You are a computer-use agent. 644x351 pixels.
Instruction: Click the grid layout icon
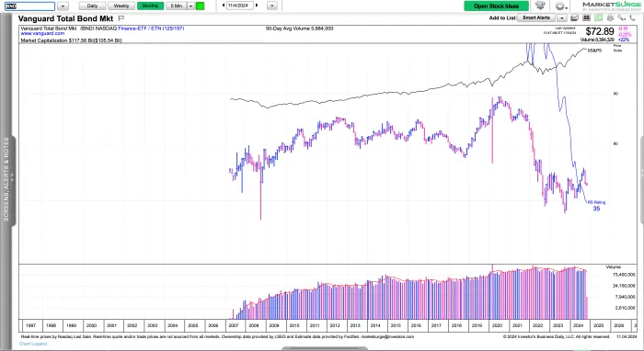coord(587,17)
